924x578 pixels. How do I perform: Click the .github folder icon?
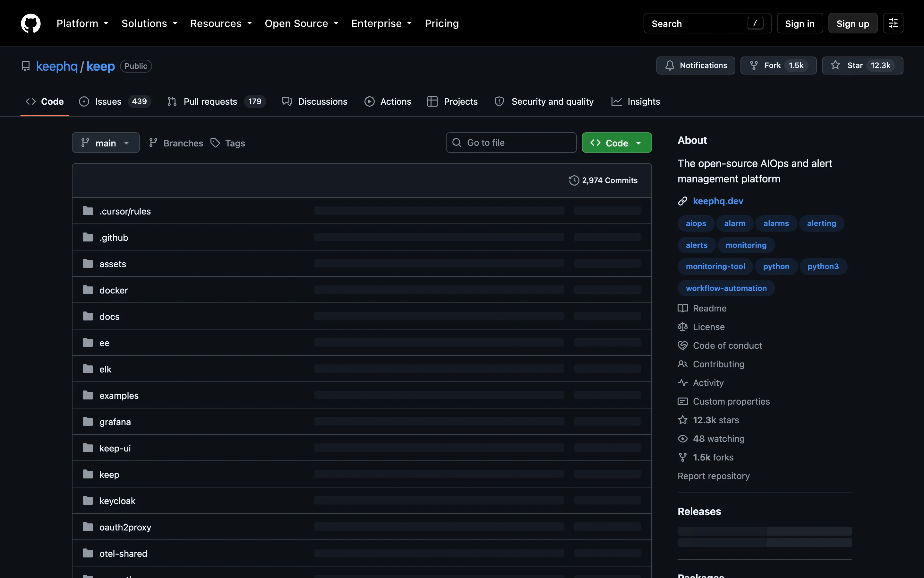[88, 237]
